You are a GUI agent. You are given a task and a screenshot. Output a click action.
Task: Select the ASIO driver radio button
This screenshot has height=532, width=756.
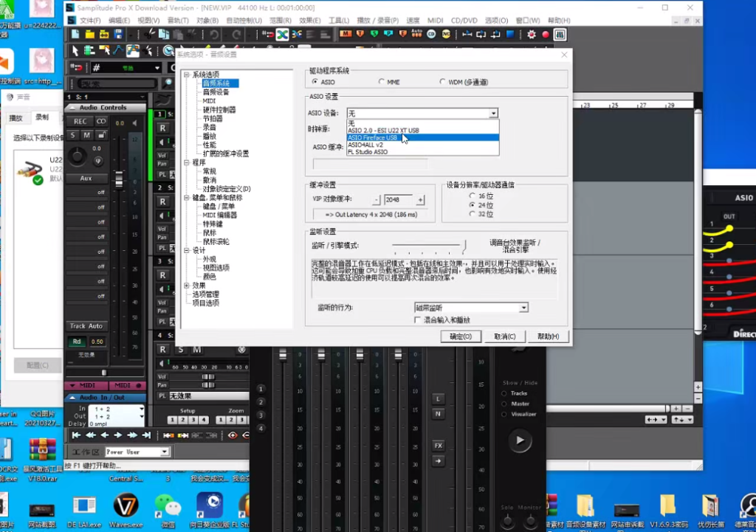315,82
